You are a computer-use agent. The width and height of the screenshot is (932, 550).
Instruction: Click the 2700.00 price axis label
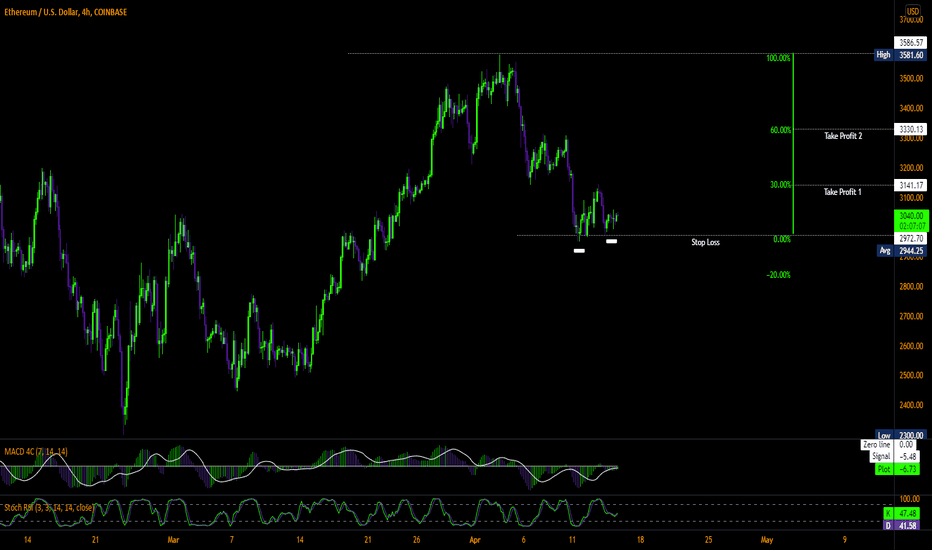click(x=911, y=316)
